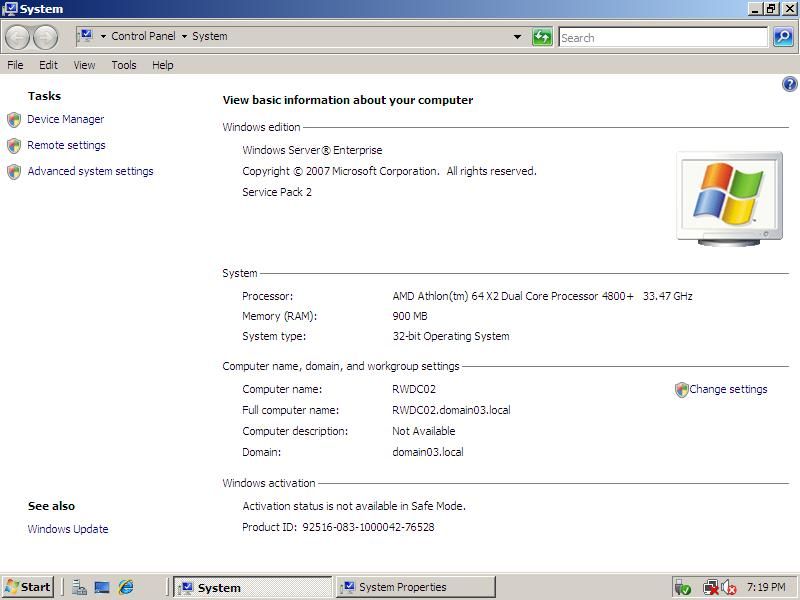Click the shield icon beside Change settings
Screen dimensions: 800x600
click(681, 390)
